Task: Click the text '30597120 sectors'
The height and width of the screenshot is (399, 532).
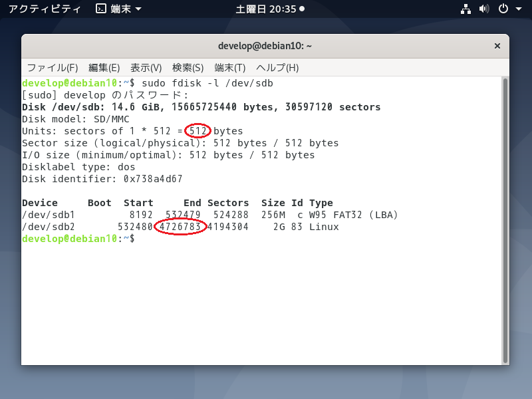Action: coord(333,107)
